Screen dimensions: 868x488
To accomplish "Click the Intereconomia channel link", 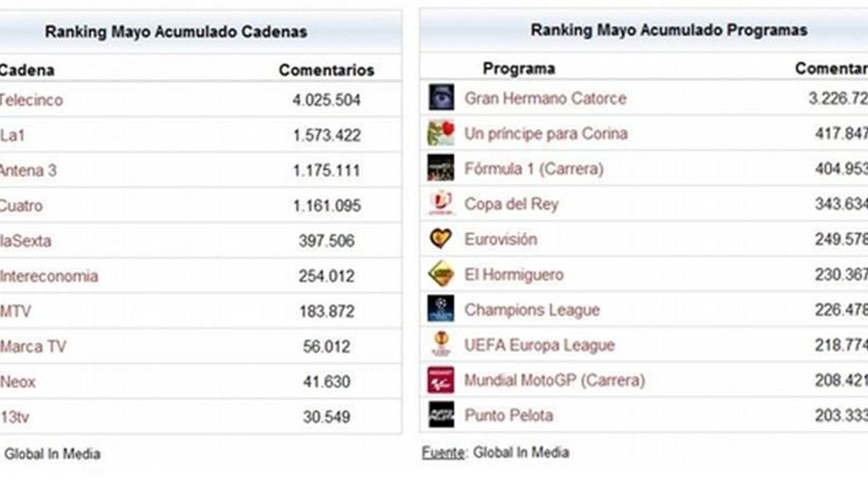I will pyautogui.click(x=48, y=276).
